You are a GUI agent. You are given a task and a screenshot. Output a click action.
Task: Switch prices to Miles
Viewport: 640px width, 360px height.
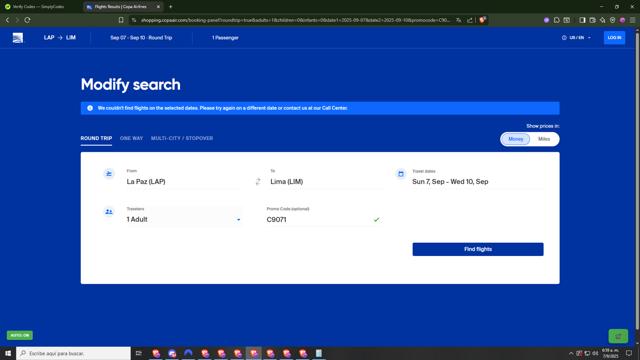click(544, 139)
